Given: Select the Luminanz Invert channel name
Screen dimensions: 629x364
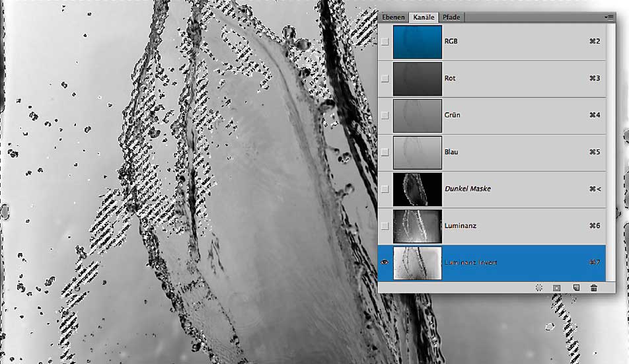Looking at the screenshot, I should click(470, 262).
